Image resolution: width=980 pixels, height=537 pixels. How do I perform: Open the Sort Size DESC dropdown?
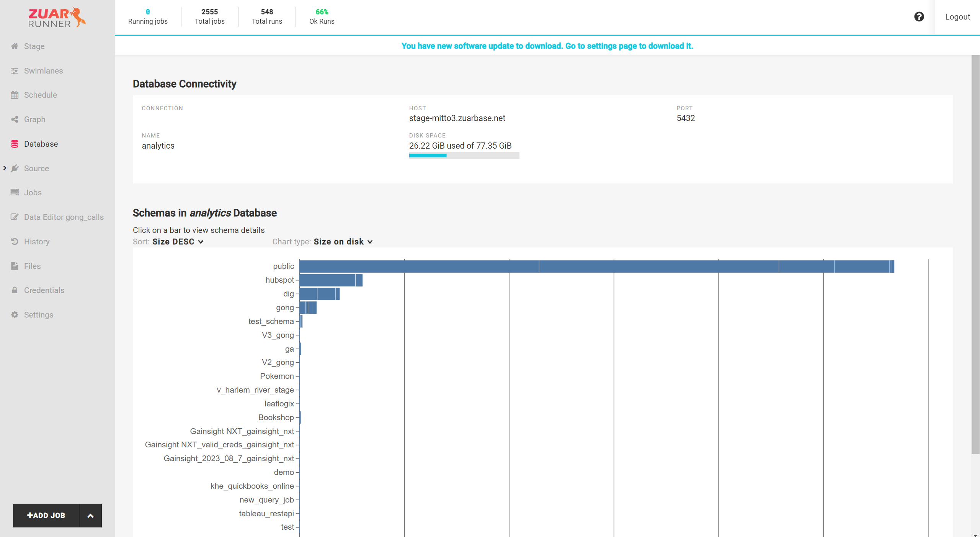click(x=178, y=242)
